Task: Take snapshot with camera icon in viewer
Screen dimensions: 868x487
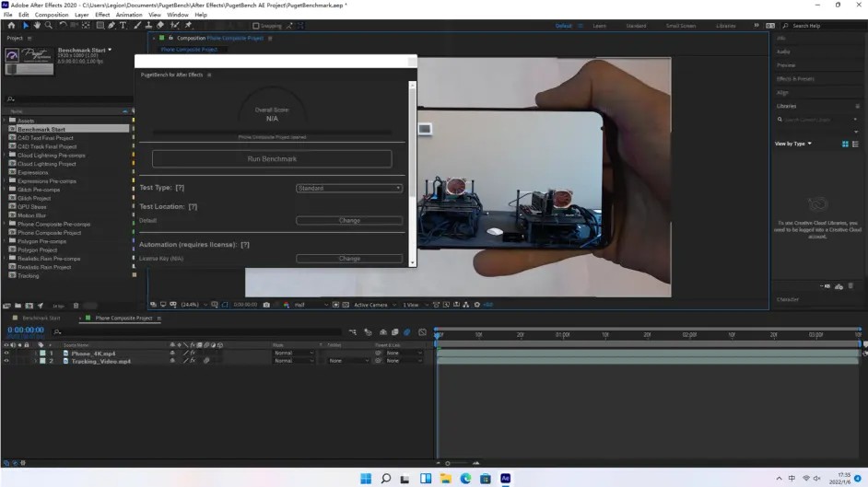Action: pyautogui.click(x=266, y=305)
